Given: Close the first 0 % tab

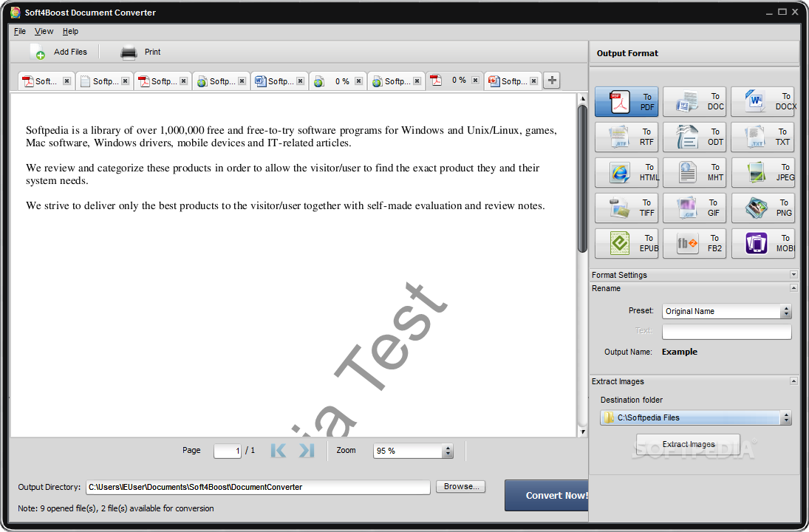Looking at the screenshot, I should (358, 81).
